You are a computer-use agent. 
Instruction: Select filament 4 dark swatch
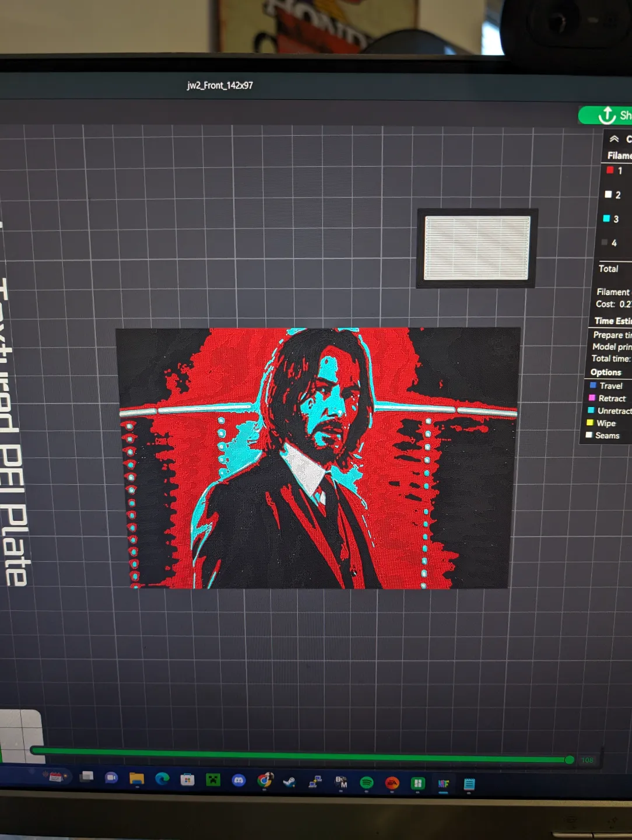(x=605, y=242)
